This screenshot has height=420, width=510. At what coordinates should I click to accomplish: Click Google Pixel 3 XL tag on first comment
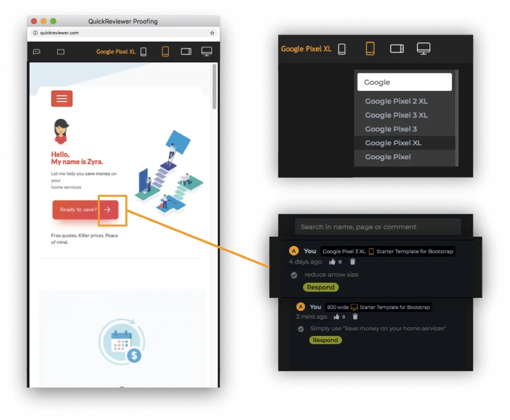coord(344,251)
